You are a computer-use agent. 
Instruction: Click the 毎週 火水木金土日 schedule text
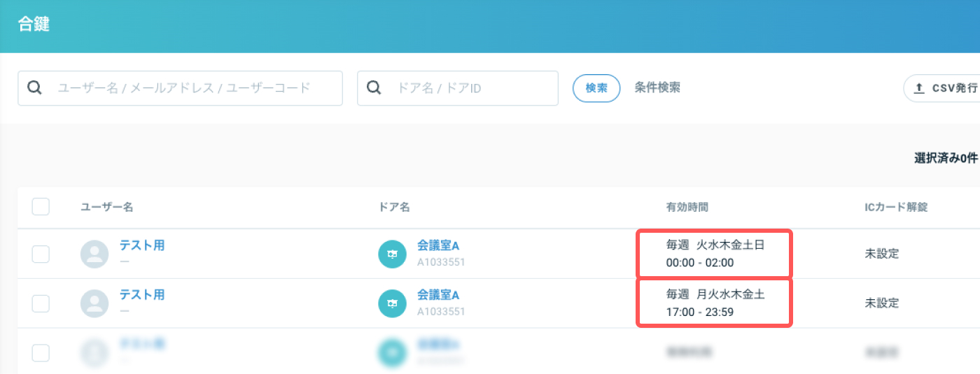[x=715, y=245]
